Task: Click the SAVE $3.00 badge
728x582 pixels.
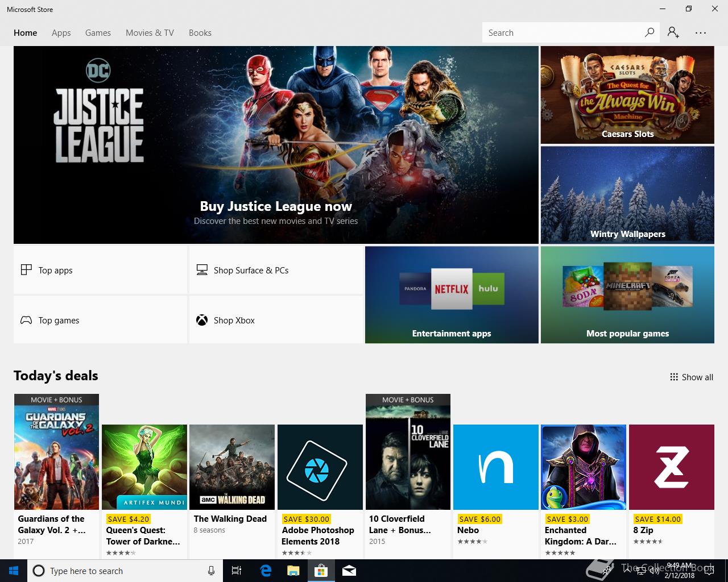Action: [567, 519]
